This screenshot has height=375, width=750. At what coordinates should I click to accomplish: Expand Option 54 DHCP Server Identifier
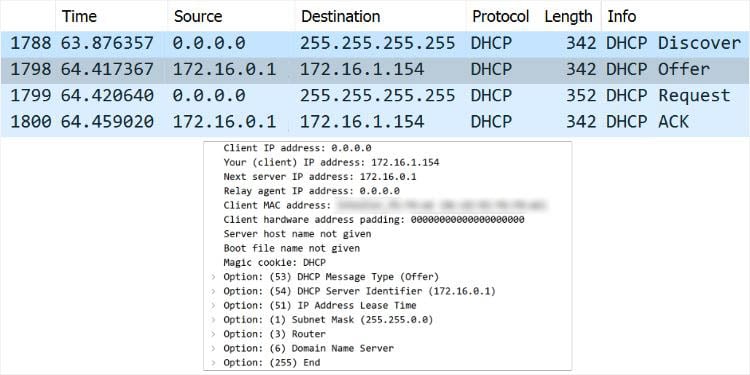click(213, 291)
